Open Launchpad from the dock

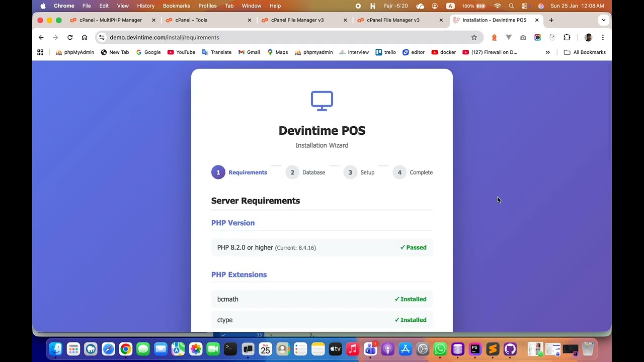point(73,349)
